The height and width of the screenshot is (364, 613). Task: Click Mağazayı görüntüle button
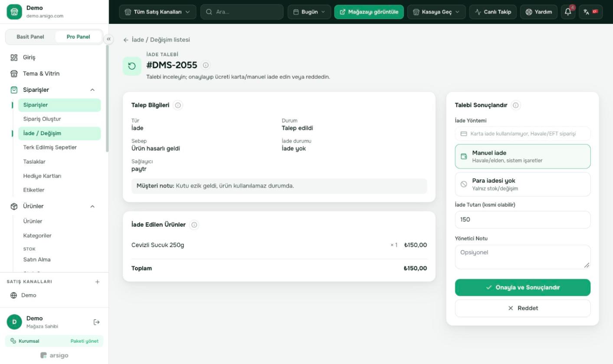[369, 12]
